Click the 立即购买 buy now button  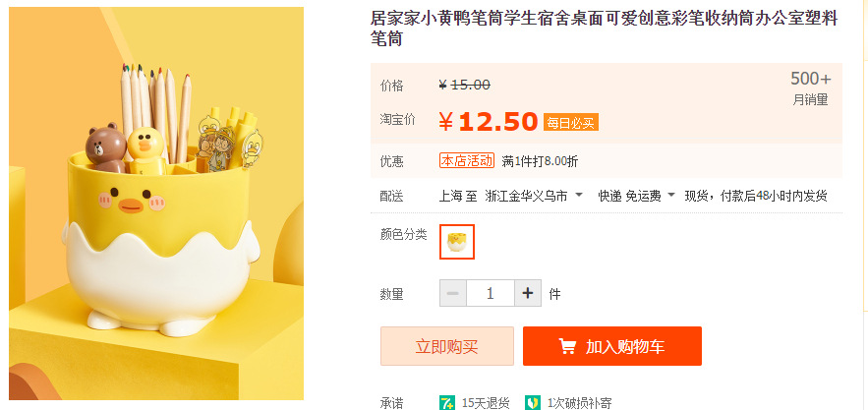(x=446, y=346)
